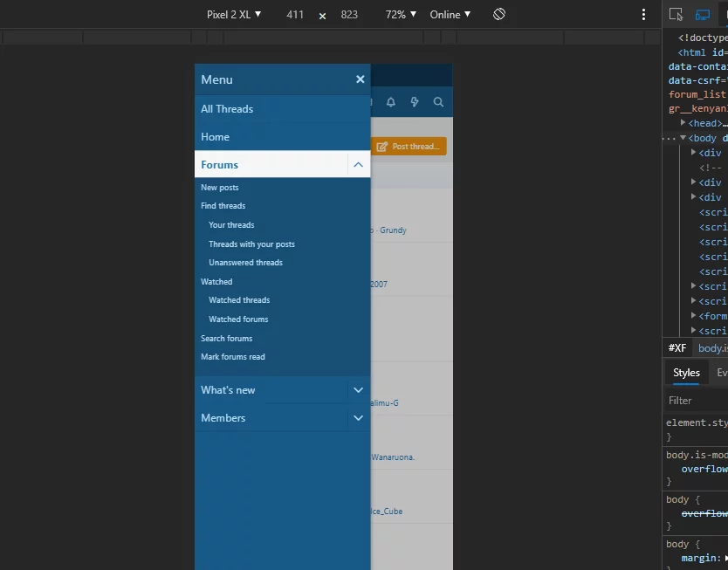
Task: Click the Post thread button
Action: pyautogui.click(x=409, y=147)
